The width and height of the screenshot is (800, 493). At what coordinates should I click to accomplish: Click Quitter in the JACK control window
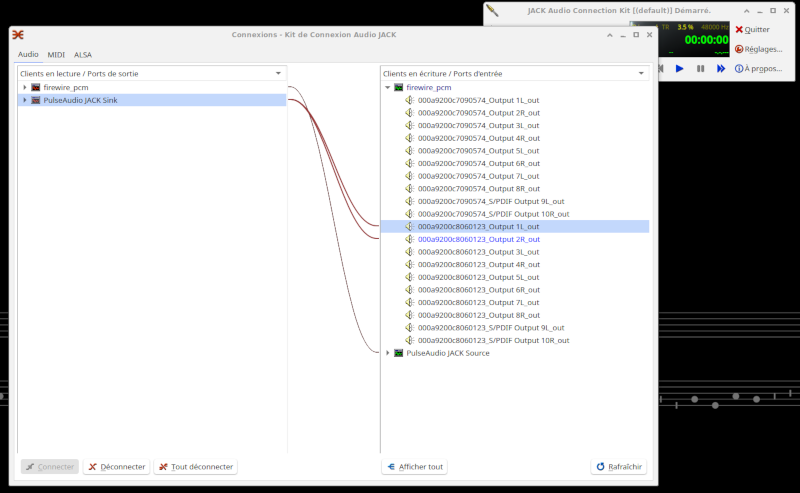(753, 30)
